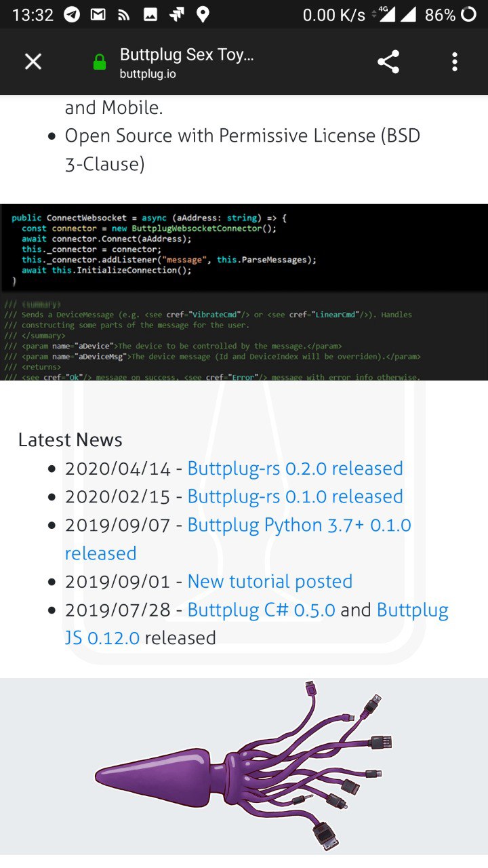488x868 pixels.
Task: Open Buttplug C# 0.5.0 link
Action: [261, 610]
